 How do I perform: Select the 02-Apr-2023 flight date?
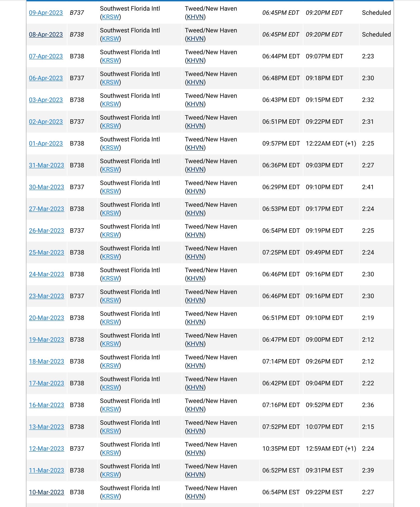click(46, 122)
